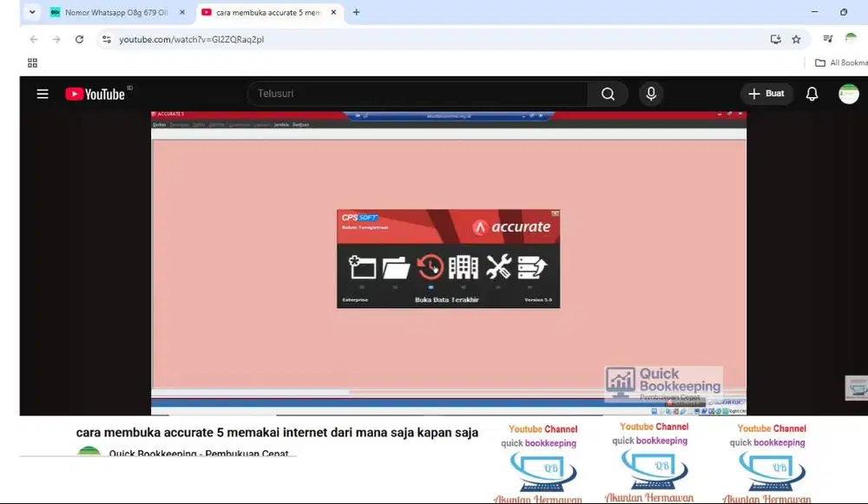The width and height of the screenshot is (868, 504).
Task: Close the Accurate welcome dialog
Action: coord(555,213)
